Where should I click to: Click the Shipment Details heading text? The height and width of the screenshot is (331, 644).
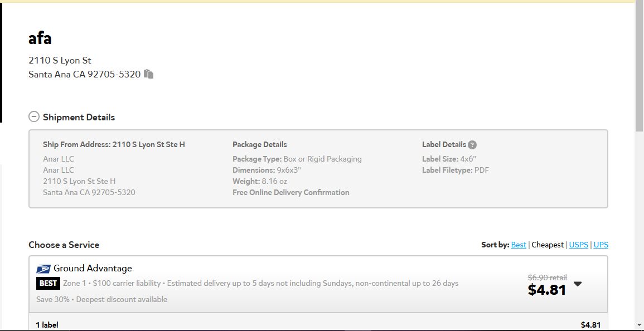(79, 118)
